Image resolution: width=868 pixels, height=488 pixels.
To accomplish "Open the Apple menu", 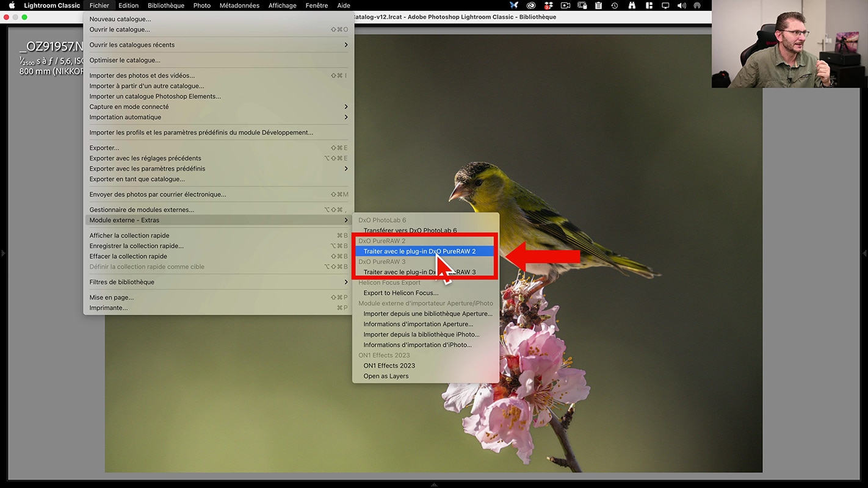I will pyautogui.click(x=12, y=5).
